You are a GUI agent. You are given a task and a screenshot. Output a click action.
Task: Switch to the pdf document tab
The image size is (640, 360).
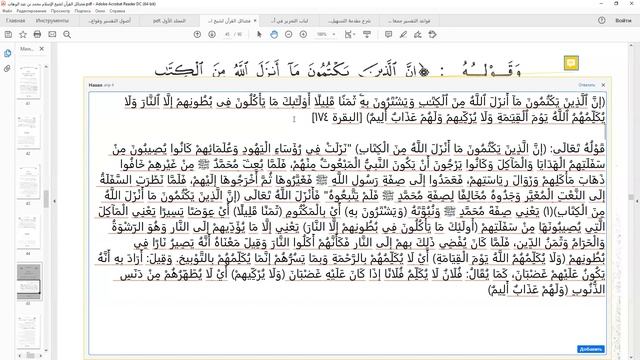[169, 20]
